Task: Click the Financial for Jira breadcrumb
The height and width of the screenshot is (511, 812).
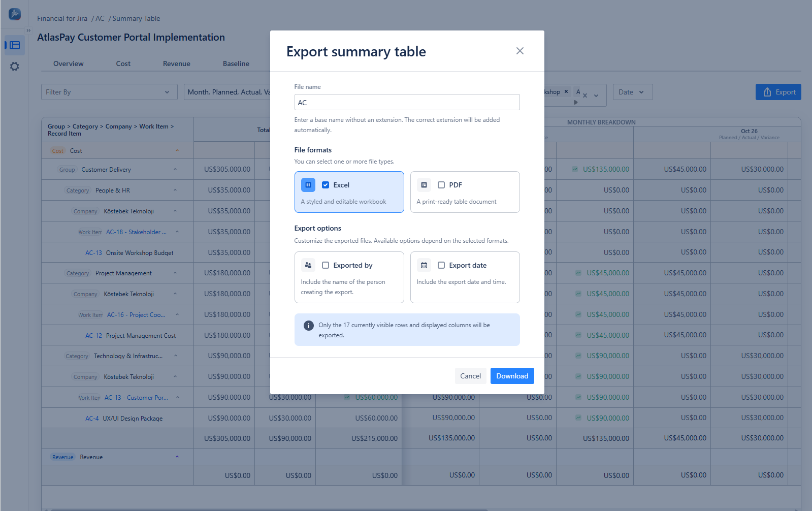Action: [62, 18]
